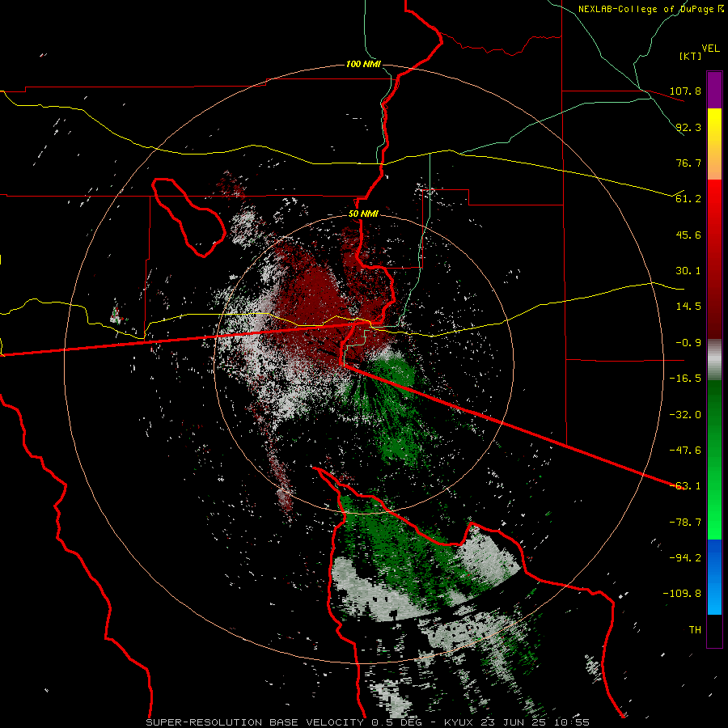This screenshot has width=728, height=728.
Task: Select the 76.7 legend value
Action: pos(688,163)
